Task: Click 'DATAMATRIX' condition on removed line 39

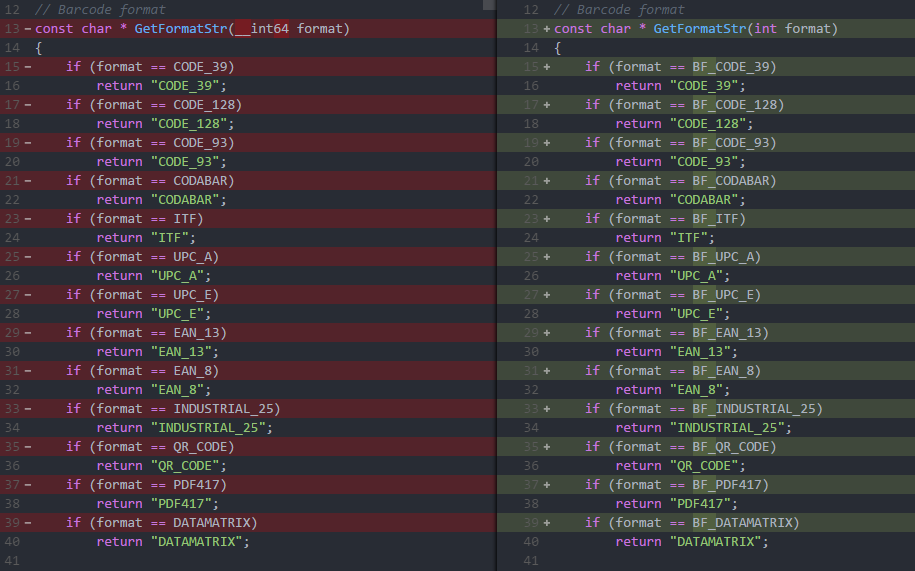Action: (212, 522)
